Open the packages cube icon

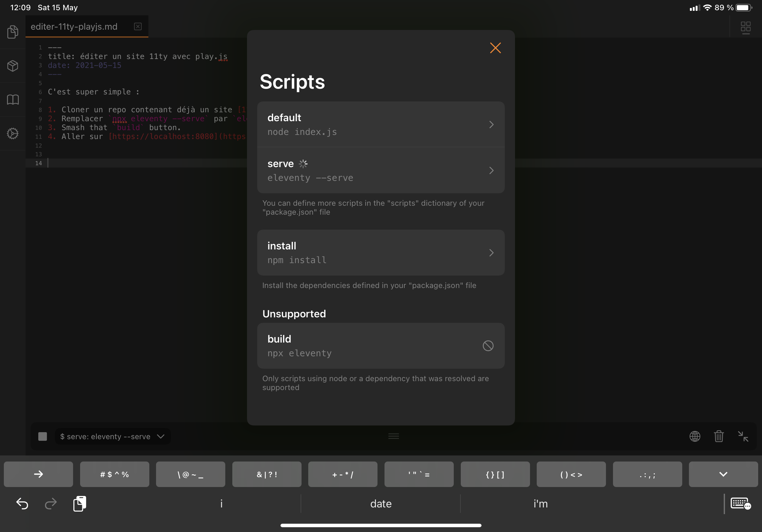click(x=13, y=66)
